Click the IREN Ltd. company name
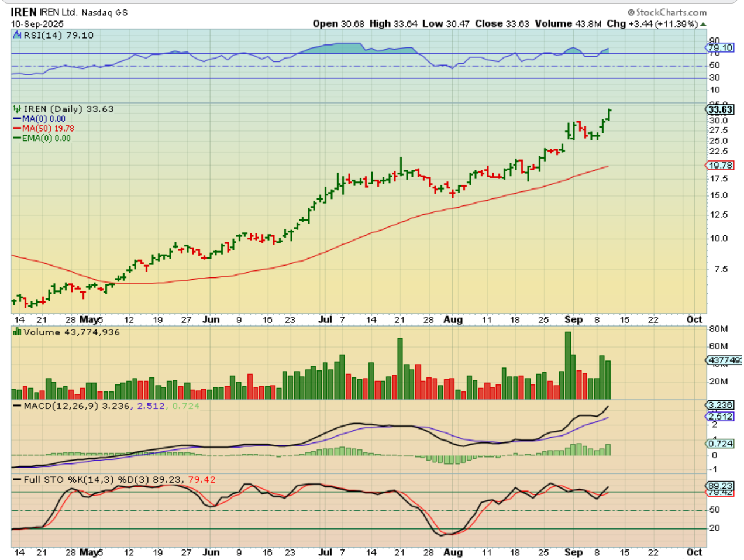Viewport: 744px width, 560px height. coord(58,12)
